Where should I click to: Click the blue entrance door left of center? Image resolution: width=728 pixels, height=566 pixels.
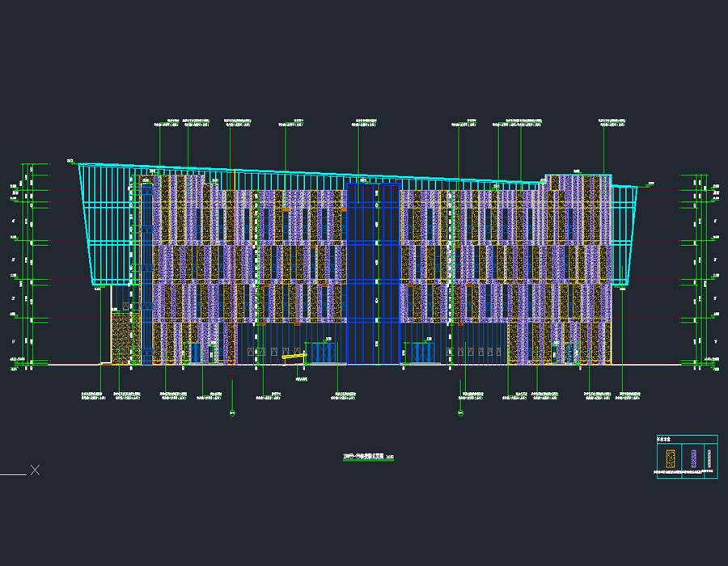(x=324, y=353)
